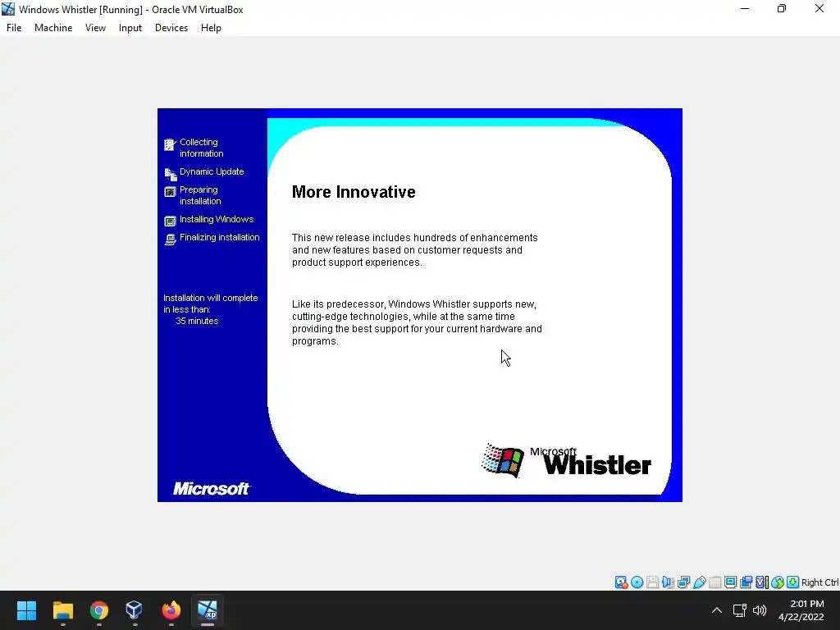Viewport: 840px width, 630px height.
Task: Click the floppy disk status icon
Action: coord(652,582)
